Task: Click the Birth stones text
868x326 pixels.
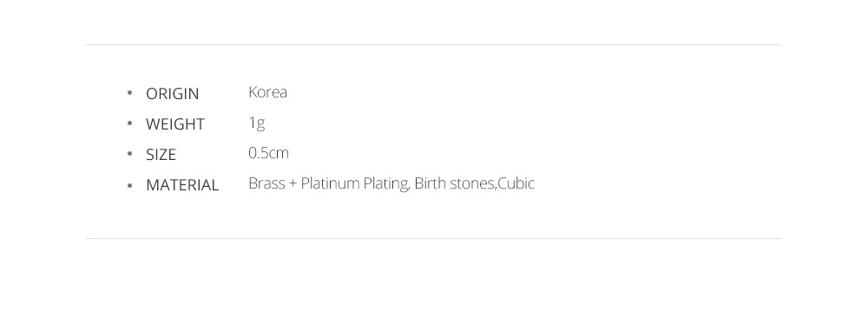Action: point(454,183)
